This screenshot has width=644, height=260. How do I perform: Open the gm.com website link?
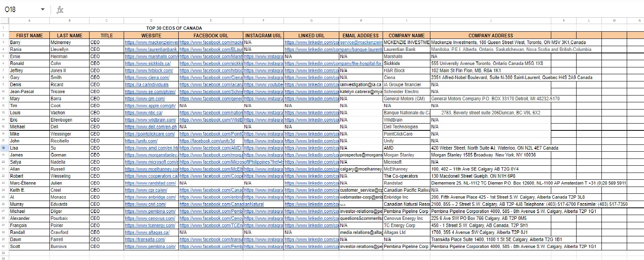[x=145, y=99]
